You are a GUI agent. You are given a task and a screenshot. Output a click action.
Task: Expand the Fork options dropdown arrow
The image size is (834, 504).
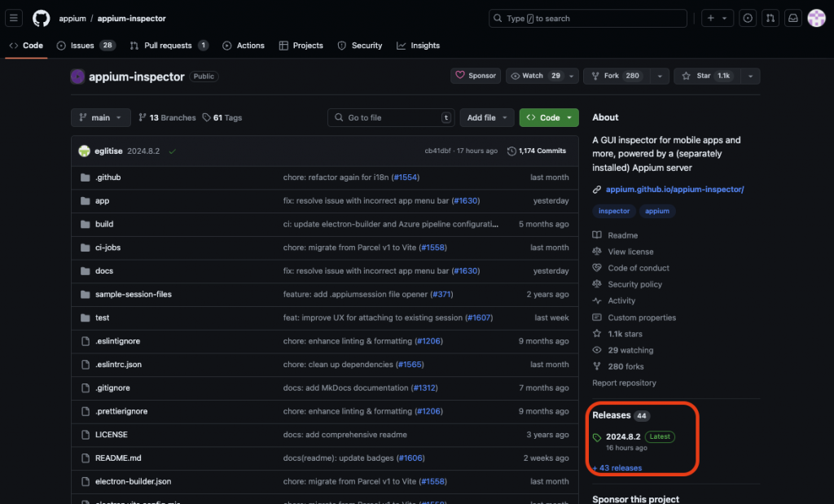click(660, 76)
